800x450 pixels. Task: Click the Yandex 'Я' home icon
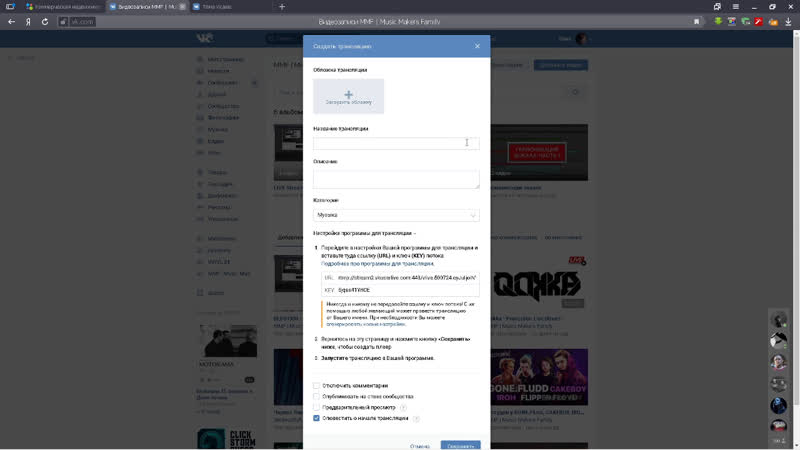[28, 21]
